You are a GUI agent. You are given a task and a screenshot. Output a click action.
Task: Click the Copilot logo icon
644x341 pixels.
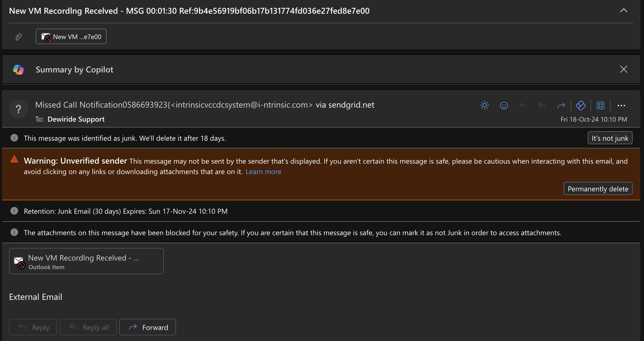18,69
